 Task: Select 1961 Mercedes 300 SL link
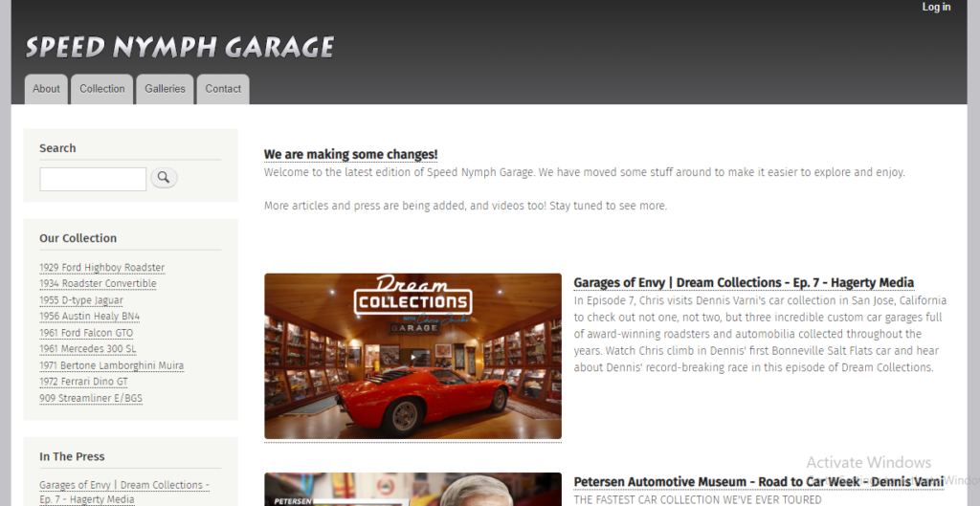tap(87, 349)
